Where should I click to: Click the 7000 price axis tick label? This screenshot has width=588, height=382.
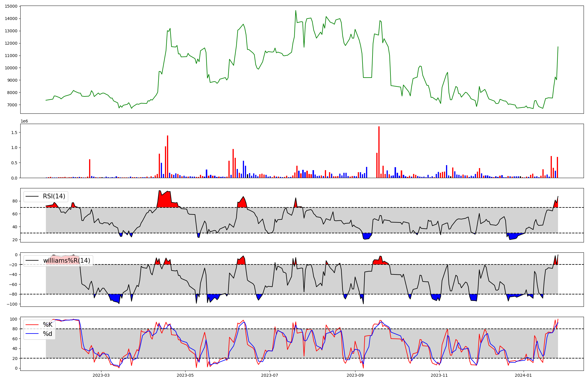[12, 105]
